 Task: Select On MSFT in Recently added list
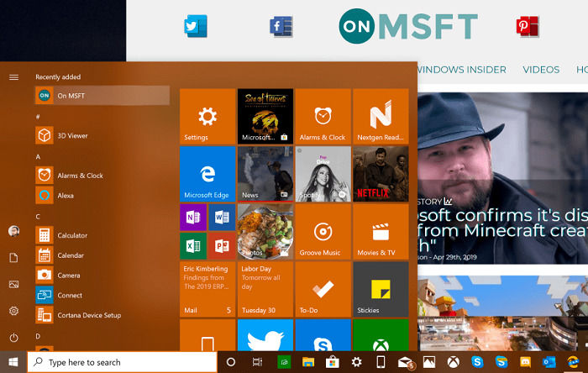[x=102, y=96]
